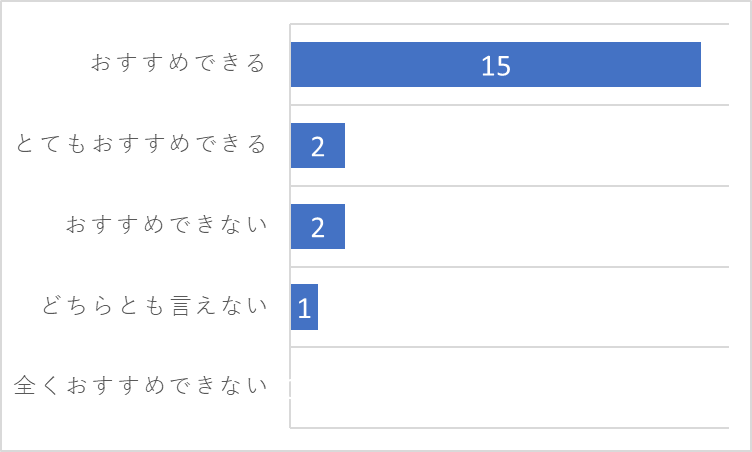Click the おすすめできない category label

click(x=166, y=225)
